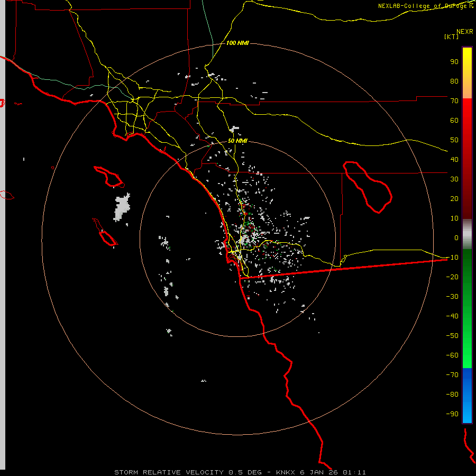Click the 50 value on velocity scale
The height and width of the screenshot is (476, 476).
454,140
